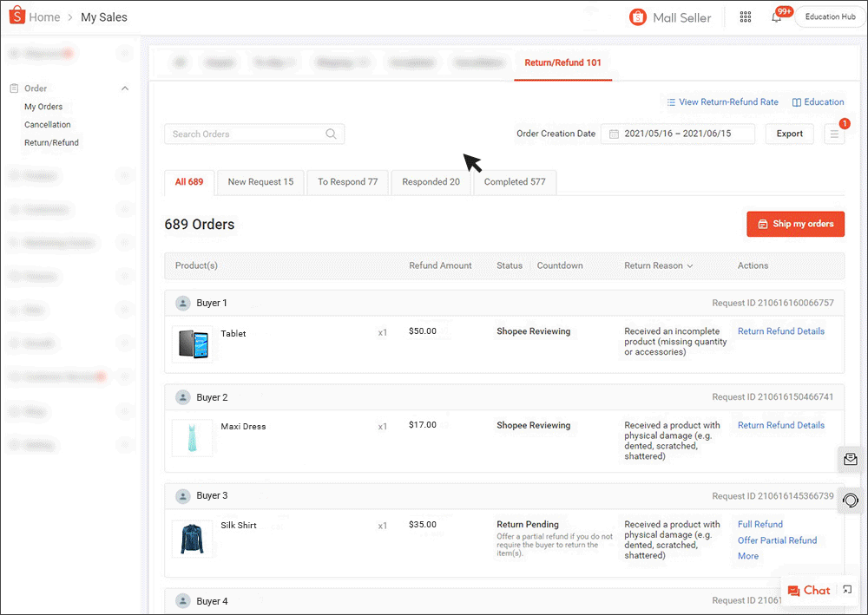Viewport: 868px width, 615px height.
Task: Expand More actions for Silk Shirt
Action: coord(747,556)
